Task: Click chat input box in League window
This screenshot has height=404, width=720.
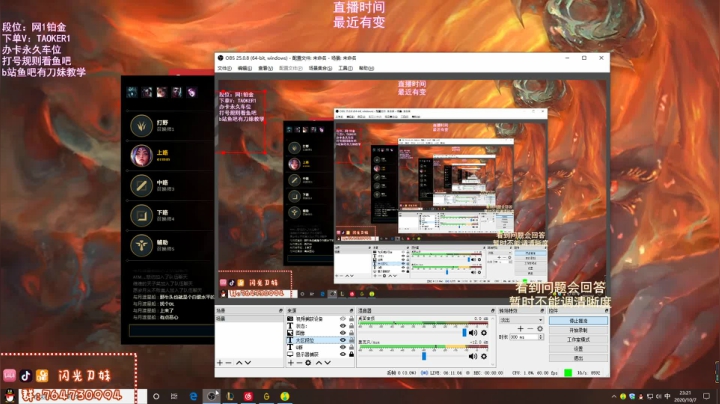Action: tap(172, 330)
